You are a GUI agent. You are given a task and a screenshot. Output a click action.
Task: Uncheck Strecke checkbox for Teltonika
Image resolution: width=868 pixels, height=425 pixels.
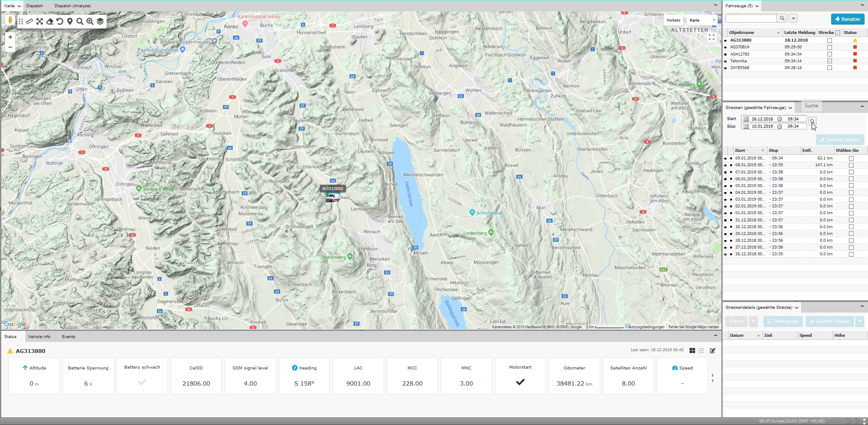coord(829,61)
